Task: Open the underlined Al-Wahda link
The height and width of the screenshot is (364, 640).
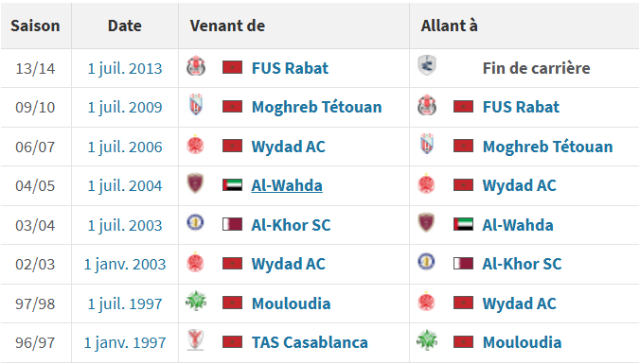Action: (x=287, y=185)
